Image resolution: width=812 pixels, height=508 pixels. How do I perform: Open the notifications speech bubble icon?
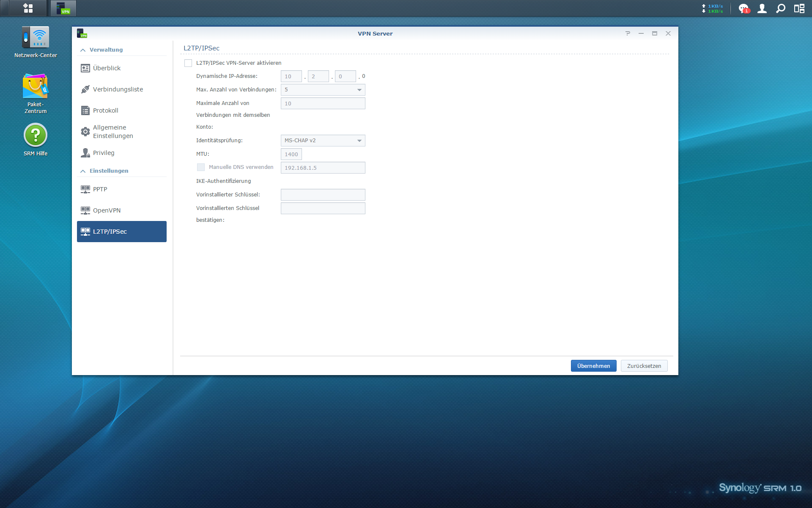point(743,8)
